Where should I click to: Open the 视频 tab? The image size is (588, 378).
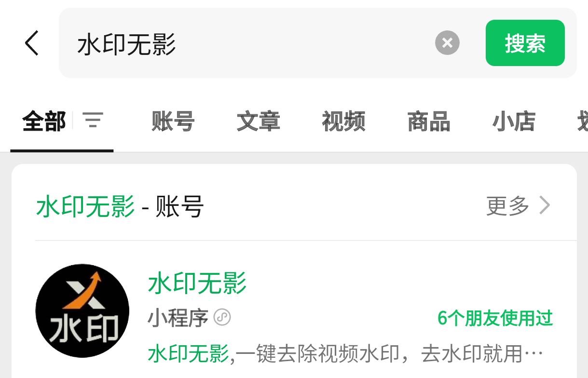(x=344, y=121)
